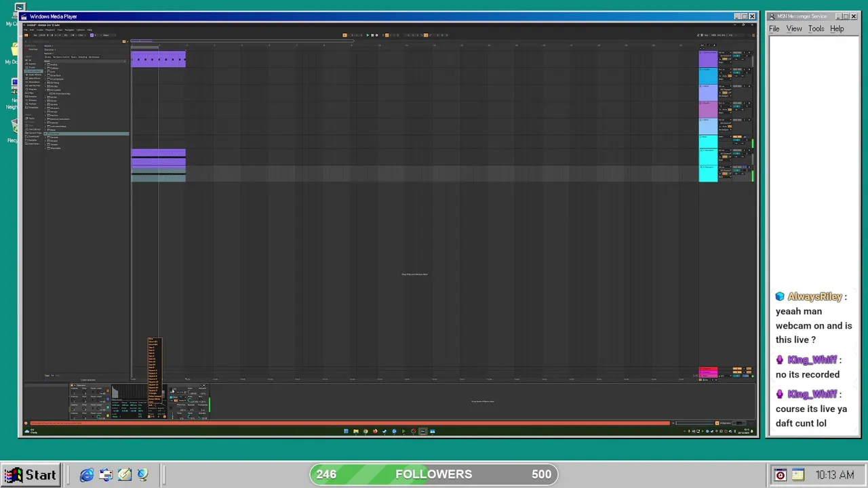Open the Tools menu in MSN Messenger

[816, 29]
